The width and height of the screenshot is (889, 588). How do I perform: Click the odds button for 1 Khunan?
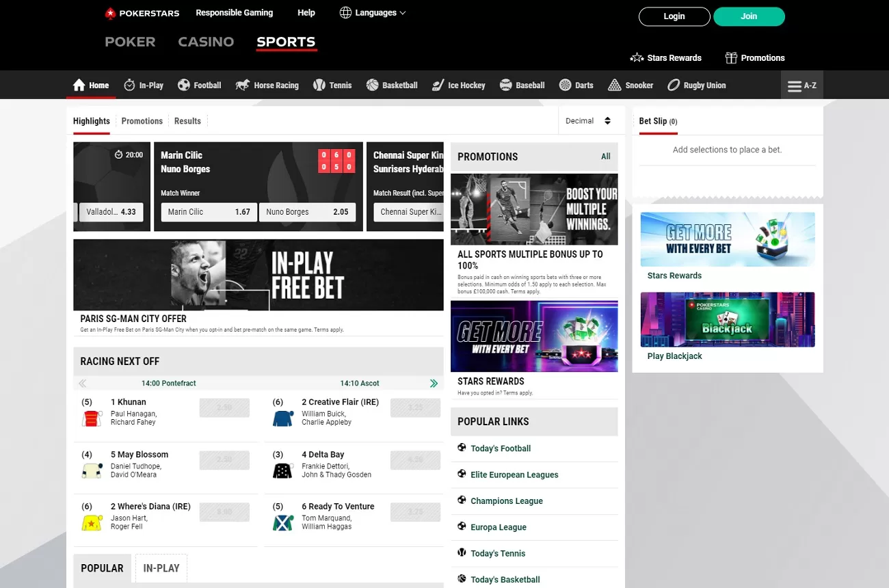tap(224, 408)
